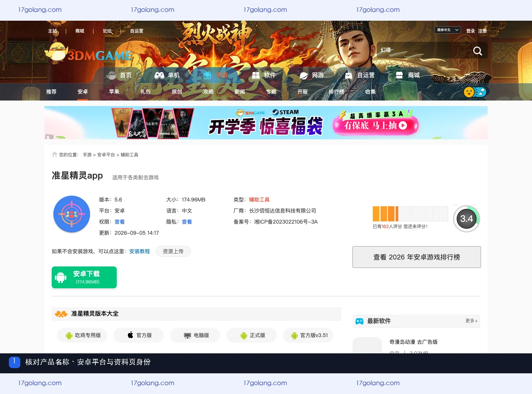Screen dimensions: 532x394
Task: Click the monitor icon on 电脑版
Action: [187, 336]
